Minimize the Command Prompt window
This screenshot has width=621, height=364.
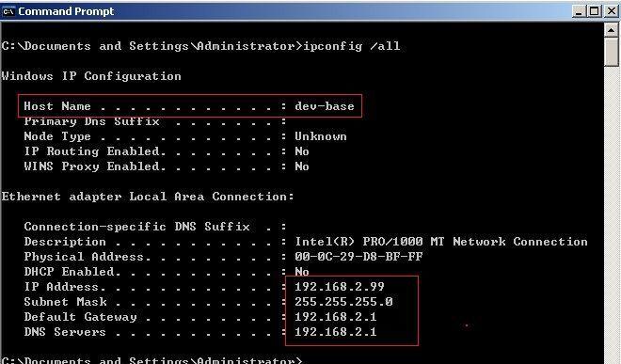coord(579,11)
